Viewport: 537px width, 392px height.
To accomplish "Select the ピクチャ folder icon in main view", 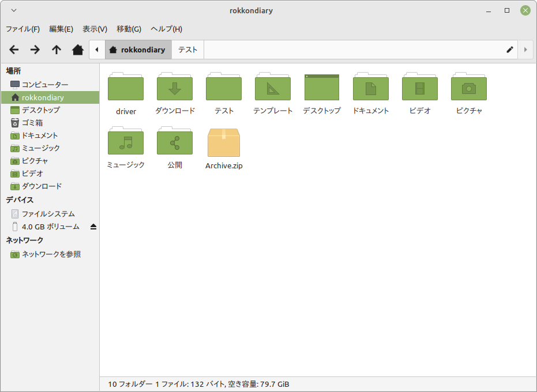I will (x=469, y=86).
